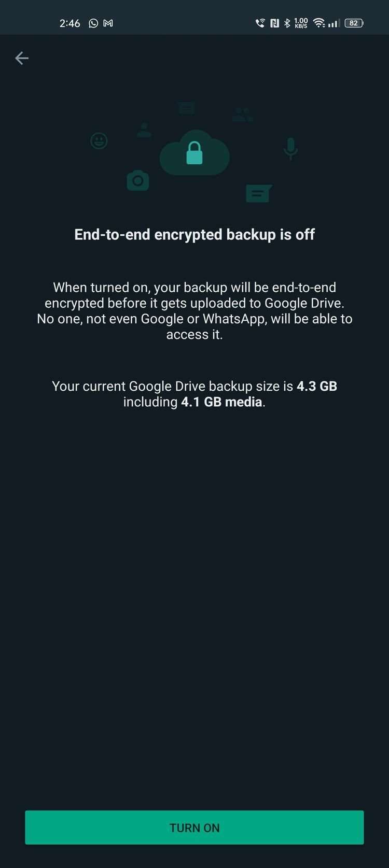Tap the single contact person icon
This screenshot has width=389, height=868.
(144, 130)
